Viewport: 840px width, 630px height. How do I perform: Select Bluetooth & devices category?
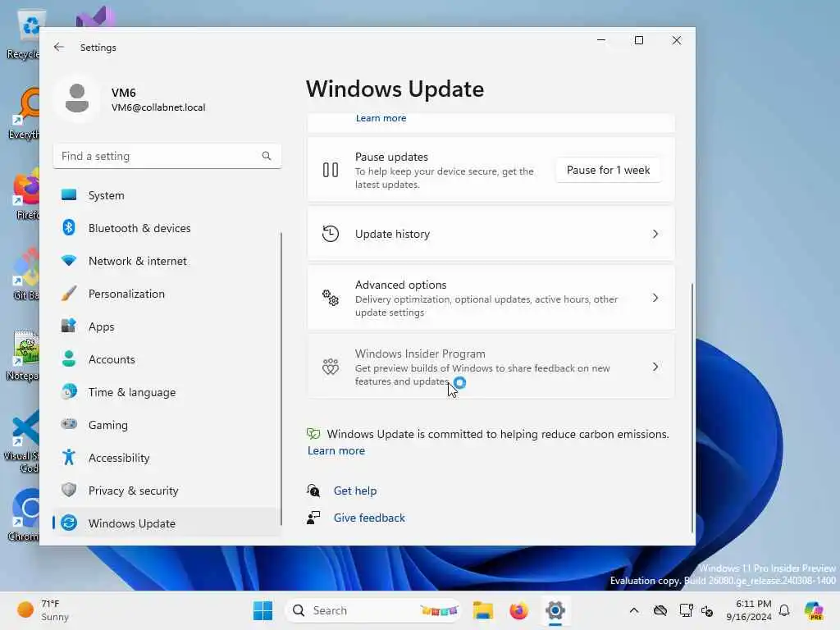pos(167,228)
